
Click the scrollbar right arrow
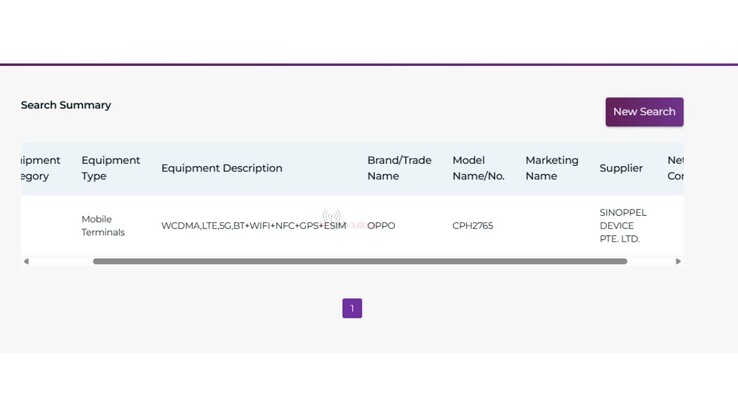(x=678, y=262)
